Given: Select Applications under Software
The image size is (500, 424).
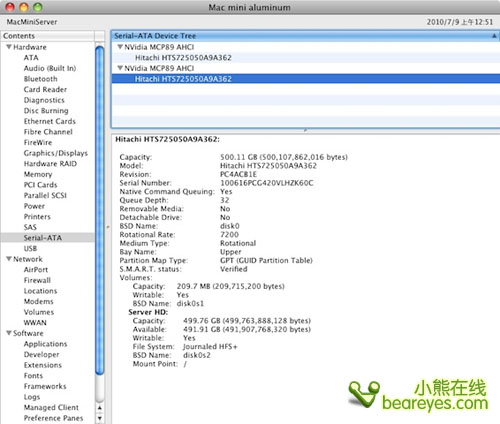Looking at the screenshot, I should click(x=45, y=344).
